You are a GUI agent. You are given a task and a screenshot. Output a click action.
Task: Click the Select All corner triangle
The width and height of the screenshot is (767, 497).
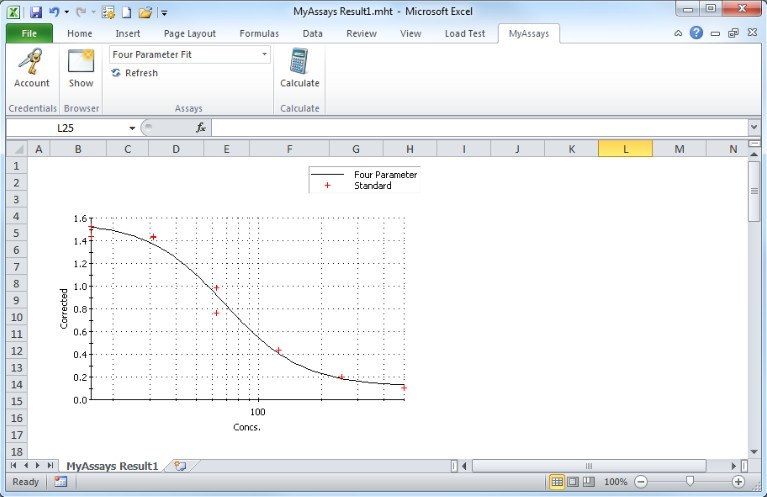(x=17, y=149)
